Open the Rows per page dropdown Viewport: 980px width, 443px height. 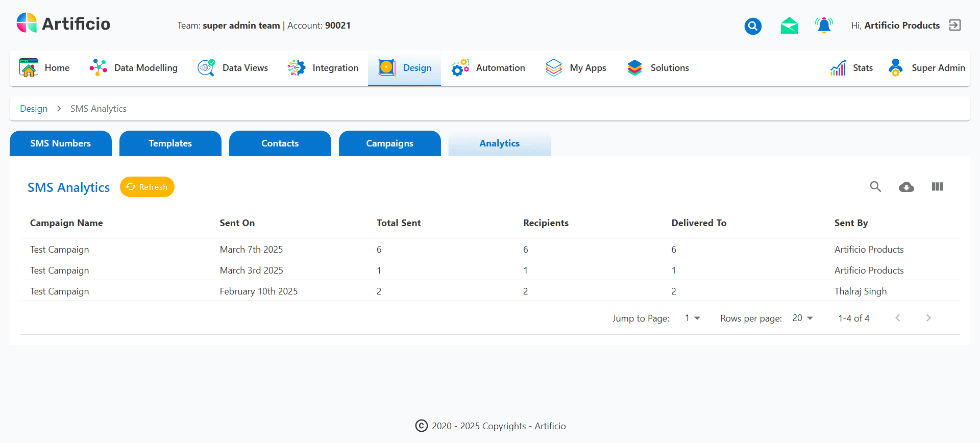coord(802,318)
